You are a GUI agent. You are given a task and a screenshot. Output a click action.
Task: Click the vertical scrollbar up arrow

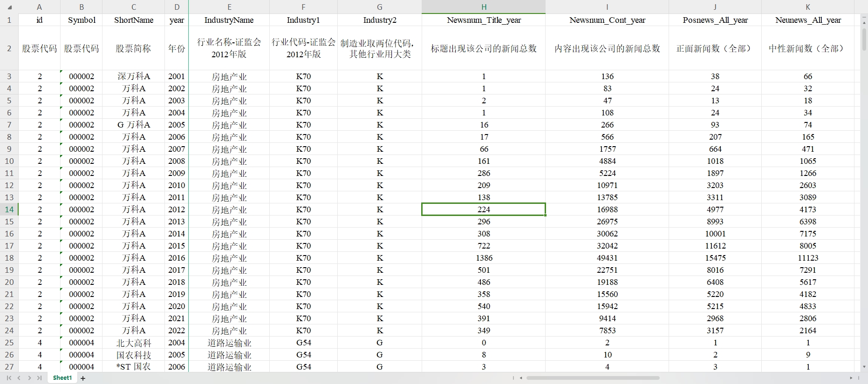pos(864,22)
